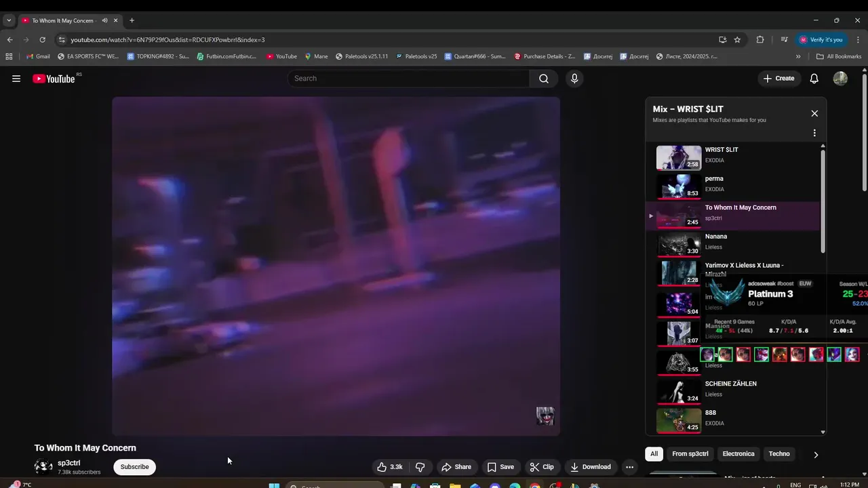Click the playlist scrollbar up arrow

pyautogui.click(x=823, y=146)
